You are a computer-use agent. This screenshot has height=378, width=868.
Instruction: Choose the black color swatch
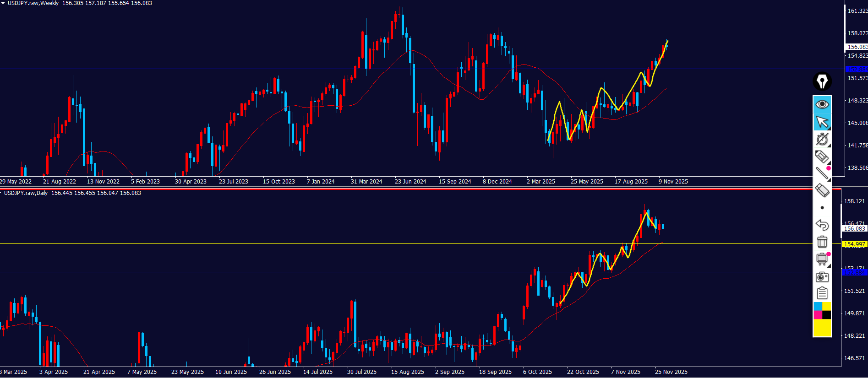coord(827,315)
